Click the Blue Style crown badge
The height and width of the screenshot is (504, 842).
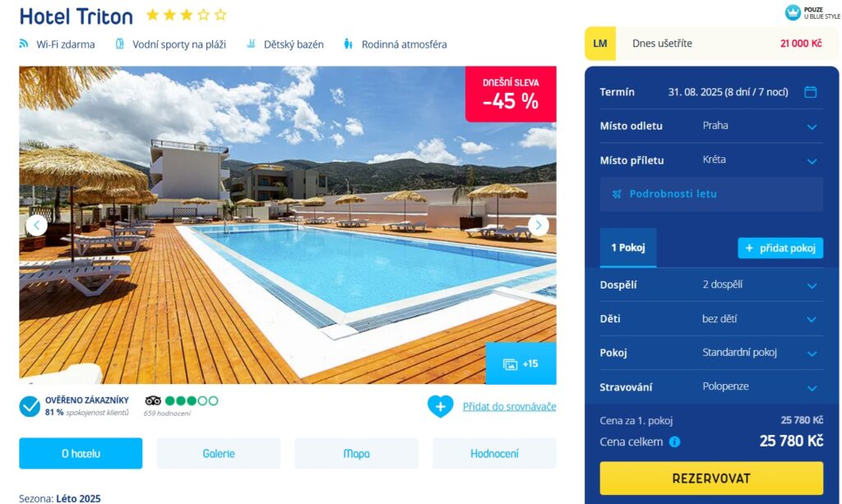[x=793, y=12]
